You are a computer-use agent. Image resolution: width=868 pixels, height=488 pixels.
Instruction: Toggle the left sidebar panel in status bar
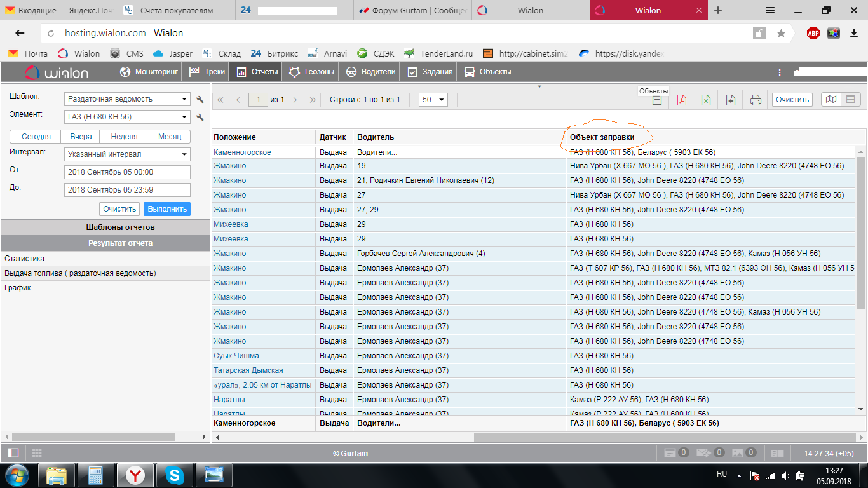[x=13, y=453]
